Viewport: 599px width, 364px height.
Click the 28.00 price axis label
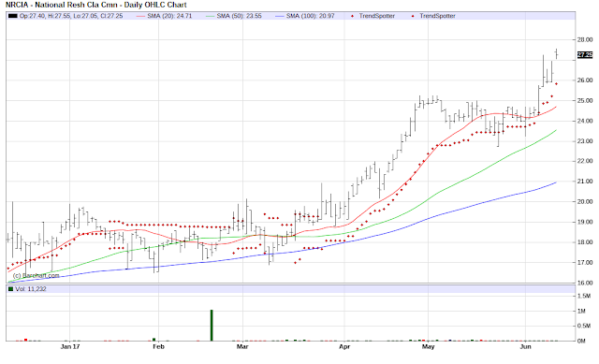[585, 39]
